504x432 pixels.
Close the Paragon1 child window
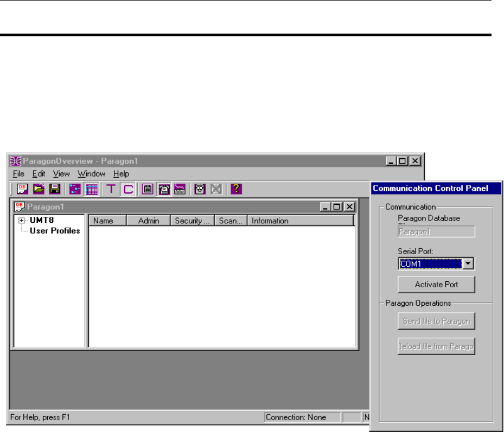point(349,207)
